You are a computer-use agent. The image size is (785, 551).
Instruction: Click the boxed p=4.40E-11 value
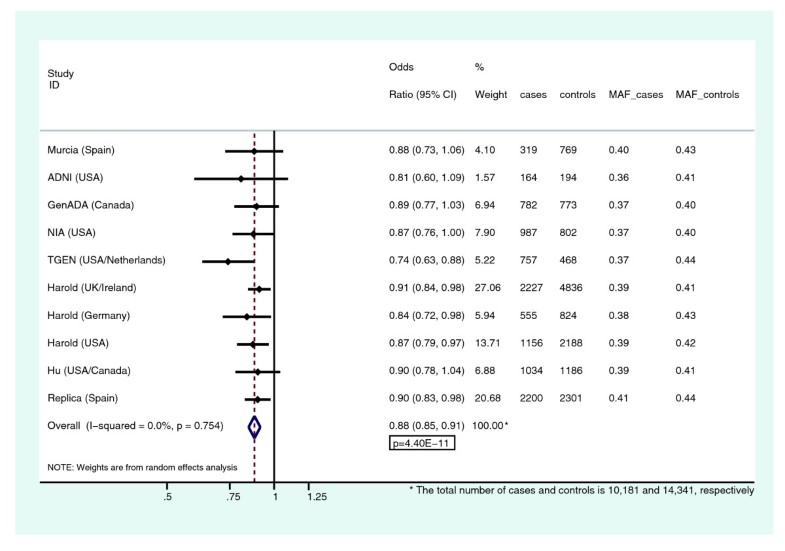422,443
